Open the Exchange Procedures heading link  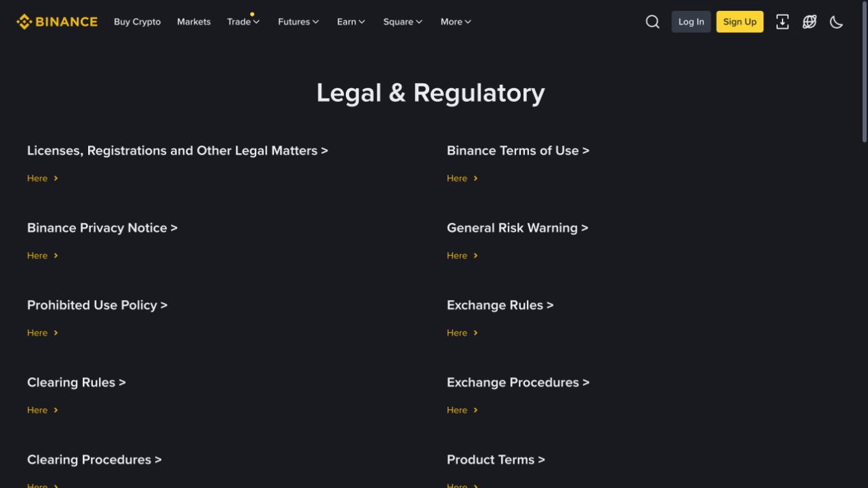[x=518, y=382]
